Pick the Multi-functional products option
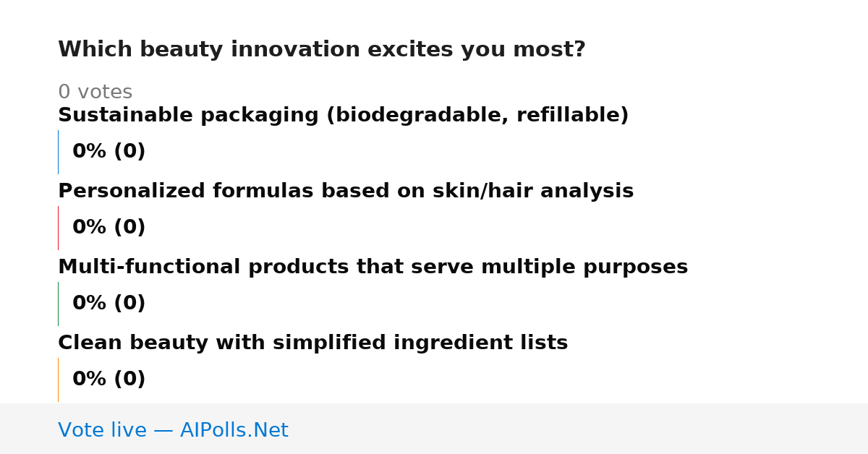 pos(373,267)
